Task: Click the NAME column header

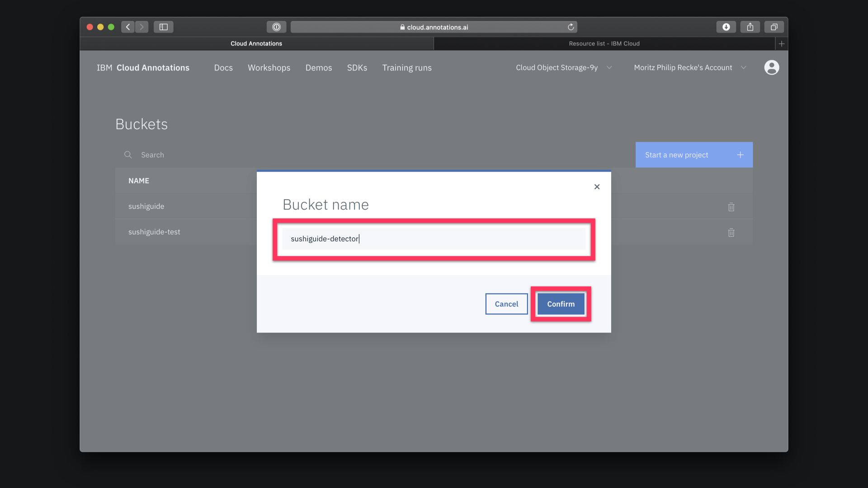Action: [139, 181]
